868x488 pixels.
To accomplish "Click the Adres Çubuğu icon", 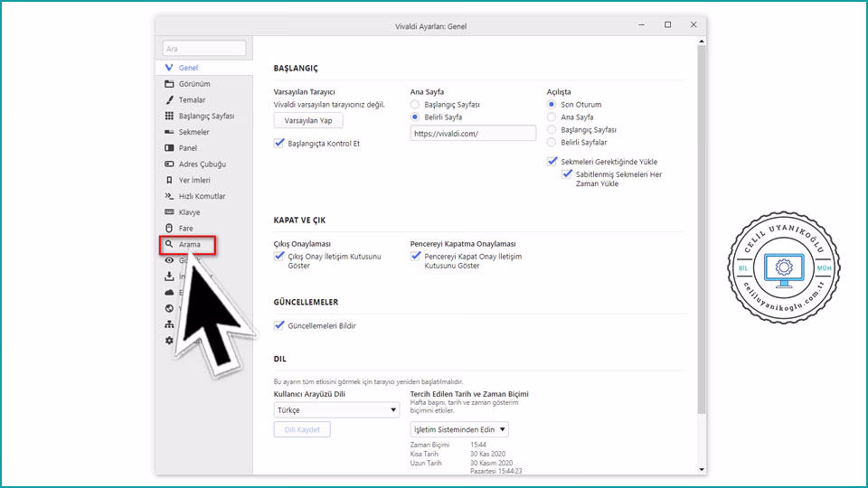I will coord(169,164).
